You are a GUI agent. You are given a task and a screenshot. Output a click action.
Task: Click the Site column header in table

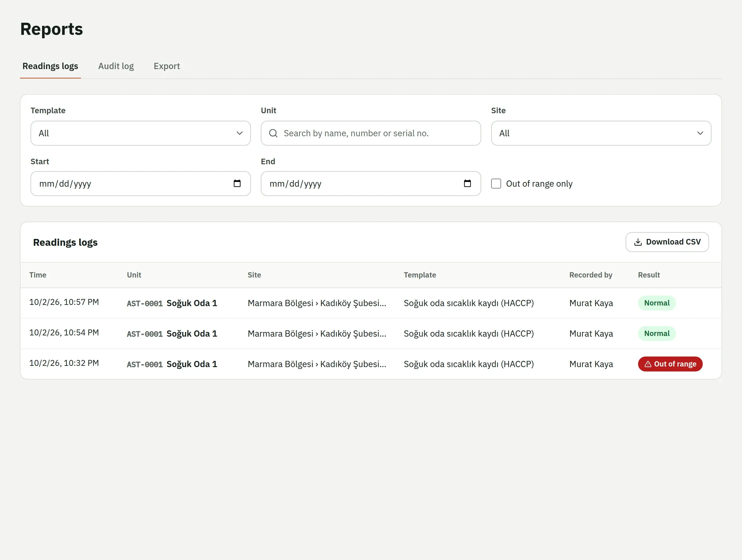[254, 275]
